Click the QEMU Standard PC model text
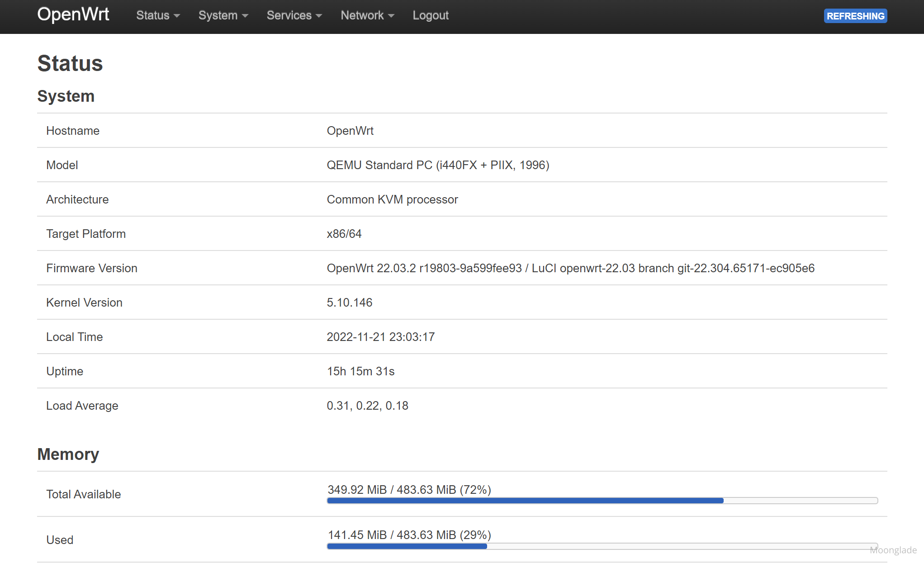The height and width of the screenshot is (563, 924). (x=438, y=165)
